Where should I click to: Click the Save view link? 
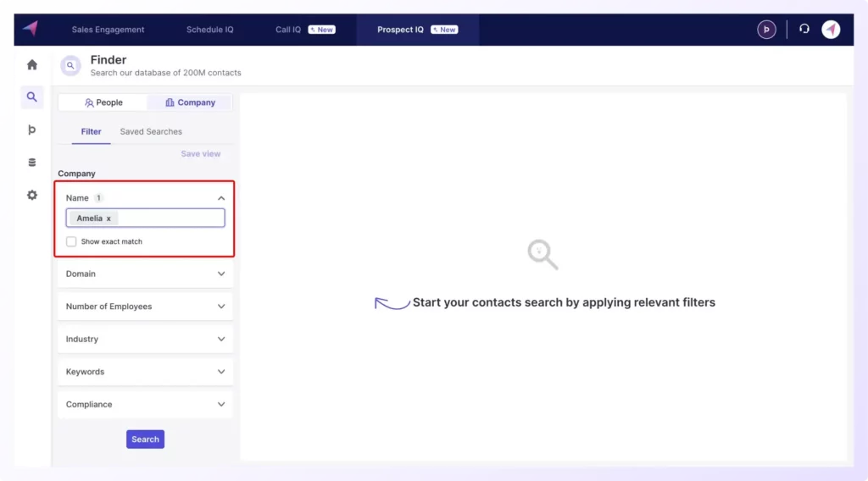point(200,154)
